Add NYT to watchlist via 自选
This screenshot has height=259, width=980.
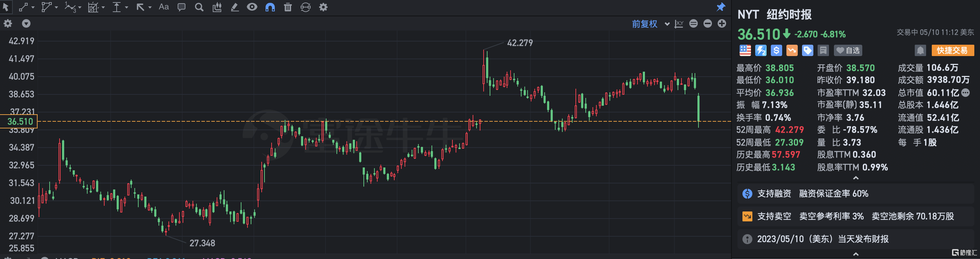[x=848, y=50]
